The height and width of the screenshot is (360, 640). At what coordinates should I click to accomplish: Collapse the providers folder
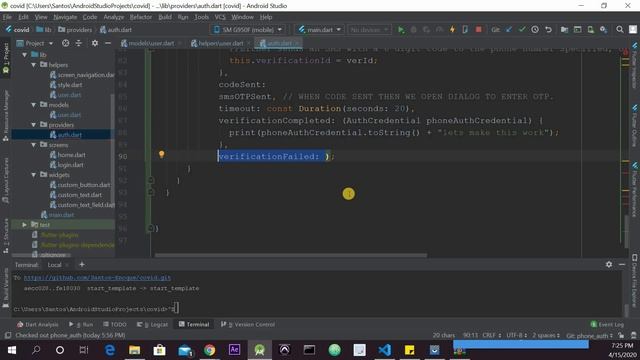(34, 125)
